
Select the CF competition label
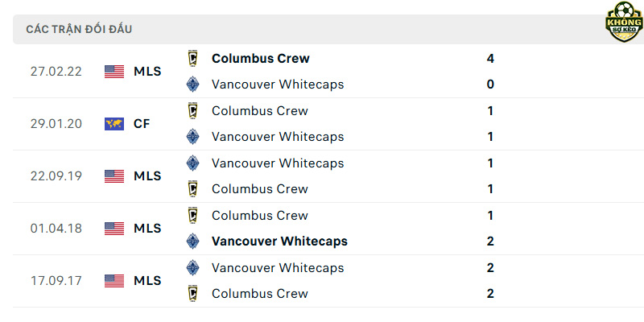pos(142,124)
